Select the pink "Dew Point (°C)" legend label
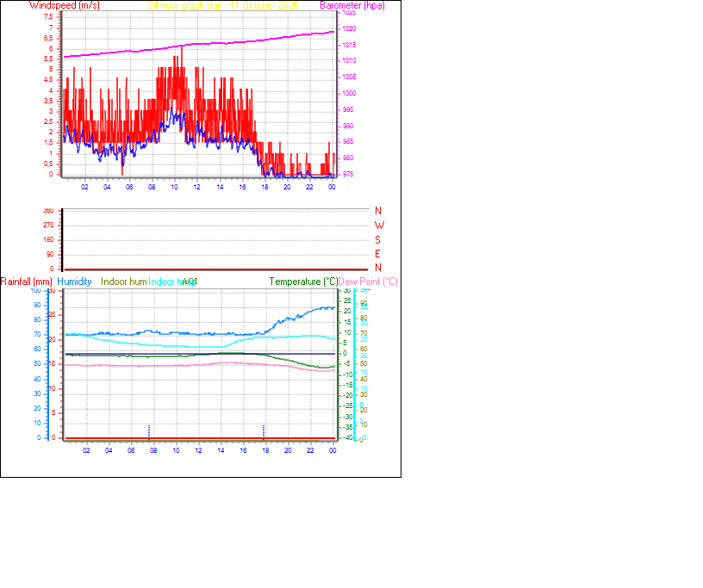 pos(368,282)
